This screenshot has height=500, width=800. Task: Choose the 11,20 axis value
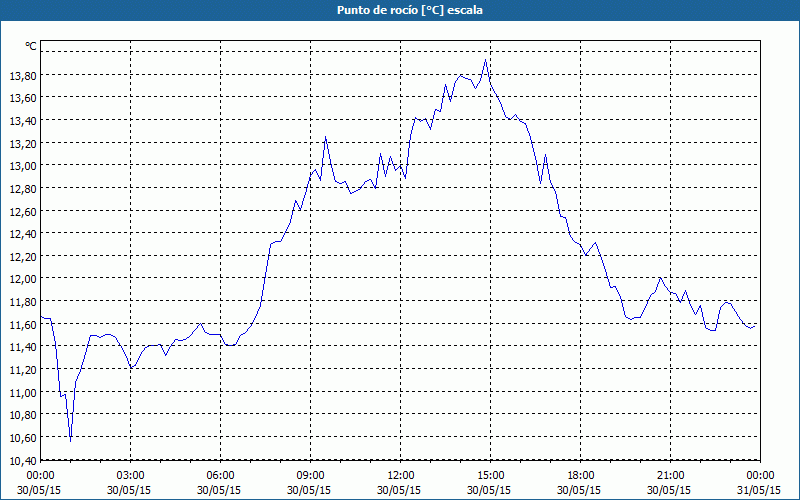tap(23, 370)
